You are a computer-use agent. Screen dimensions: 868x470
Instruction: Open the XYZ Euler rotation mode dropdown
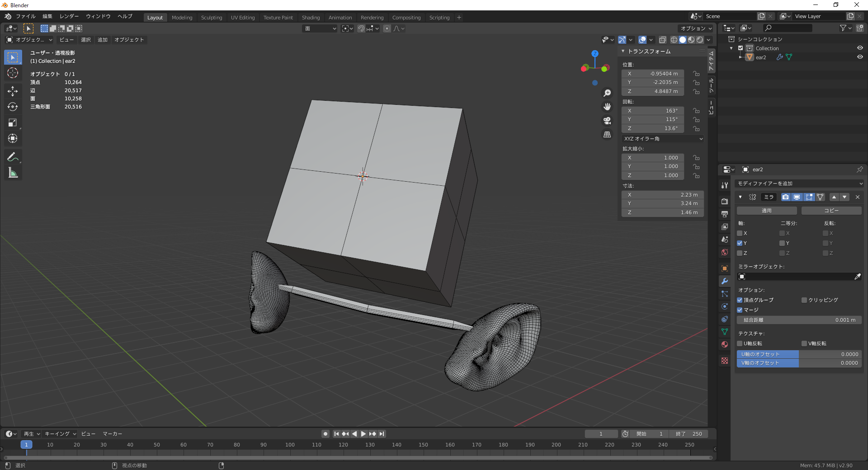coord(663,139)
